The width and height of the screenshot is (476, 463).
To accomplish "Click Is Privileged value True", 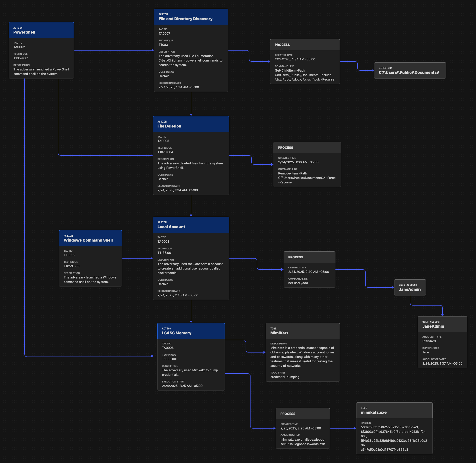I will click(426, 352).
